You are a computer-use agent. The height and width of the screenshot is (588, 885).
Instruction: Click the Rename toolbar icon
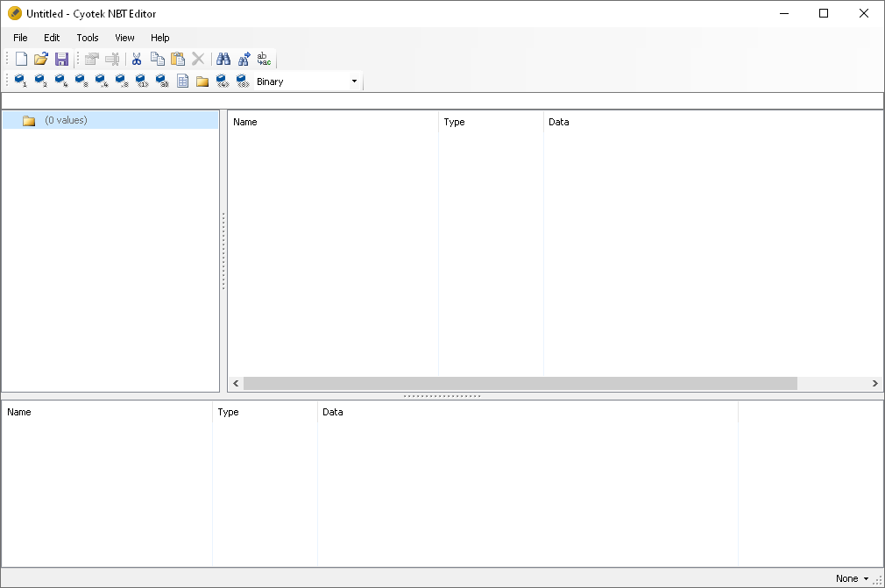[x=112, y=59]
